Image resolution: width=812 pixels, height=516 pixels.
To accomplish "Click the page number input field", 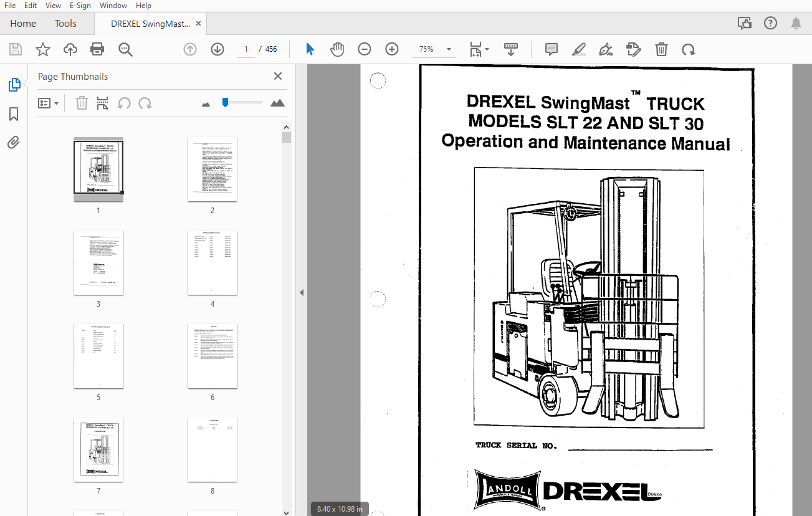I will coord(246,49).
